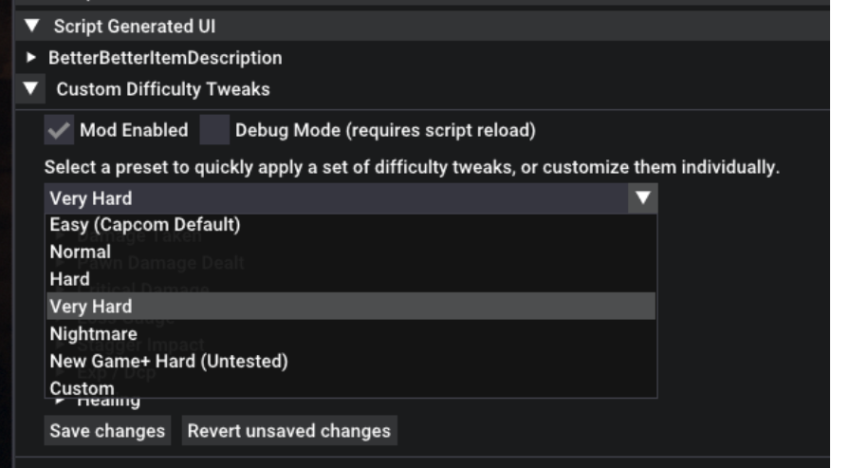Viewport: 868px width, 468px height.
Task: Uncheck the Mod Enabled checkbox
Action: pos(60,130)
